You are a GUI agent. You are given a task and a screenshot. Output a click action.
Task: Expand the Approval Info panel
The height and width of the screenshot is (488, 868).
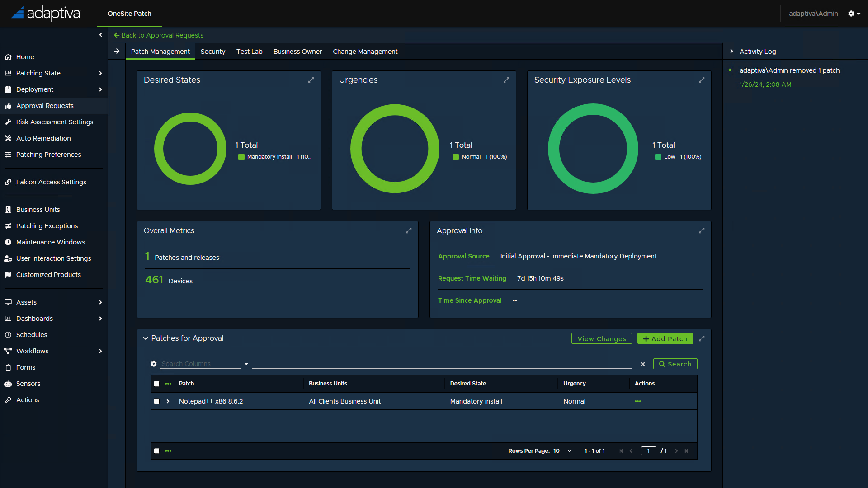(x=702, y=230)
